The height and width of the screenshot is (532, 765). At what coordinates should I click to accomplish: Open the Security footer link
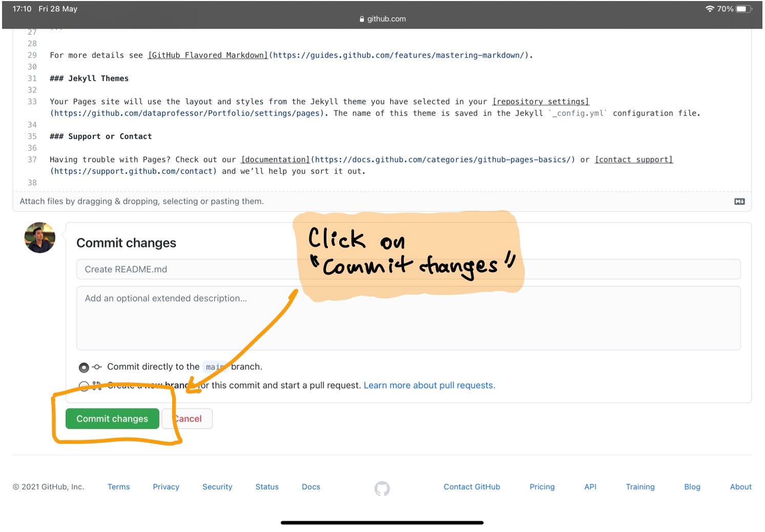tap(217, 487)
